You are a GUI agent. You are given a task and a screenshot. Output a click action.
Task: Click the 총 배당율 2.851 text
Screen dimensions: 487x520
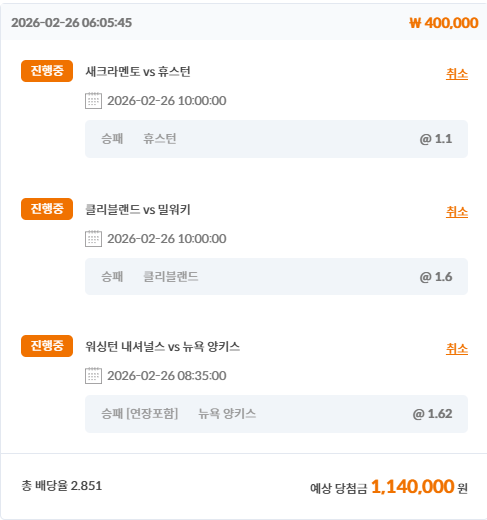(x=62, y=486)
